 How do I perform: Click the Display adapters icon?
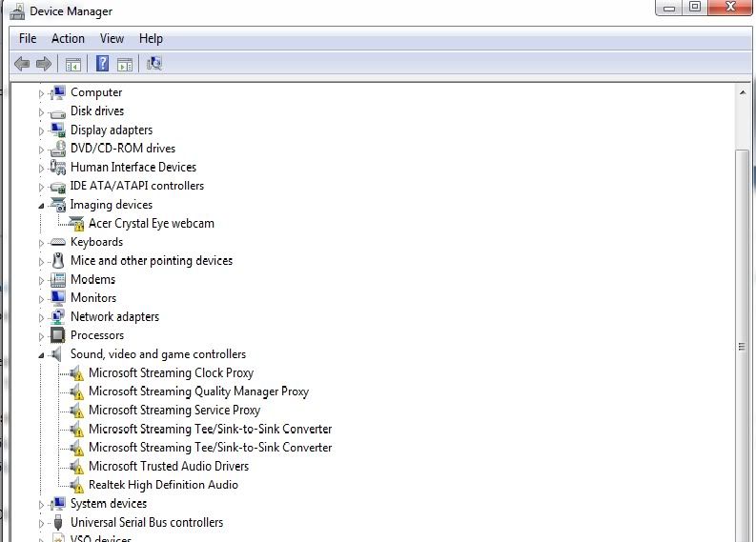(58, 130)
